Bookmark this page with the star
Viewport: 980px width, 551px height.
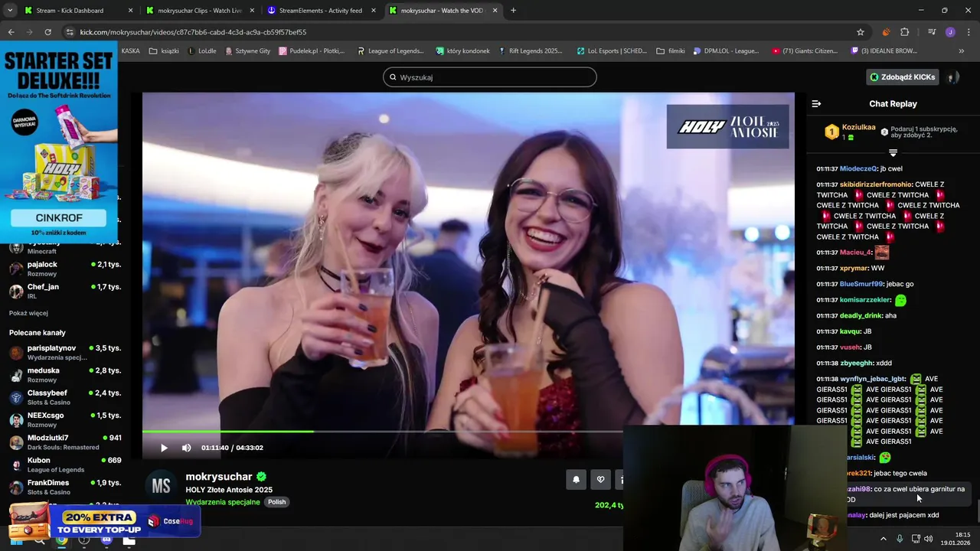coord(861,32)
